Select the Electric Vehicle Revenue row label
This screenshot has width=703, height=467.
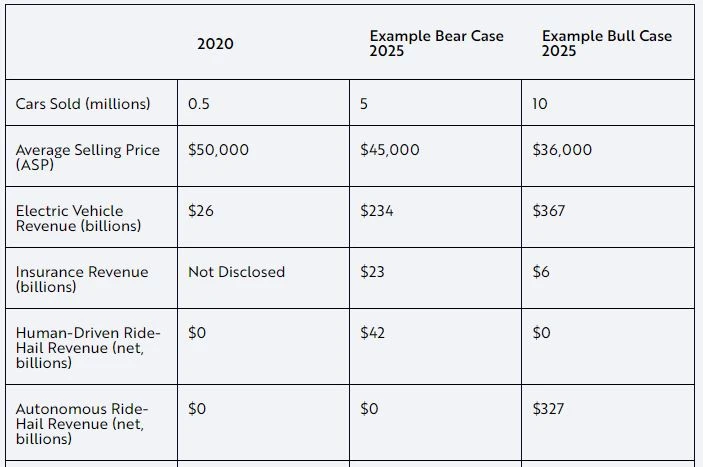point(78,218)
